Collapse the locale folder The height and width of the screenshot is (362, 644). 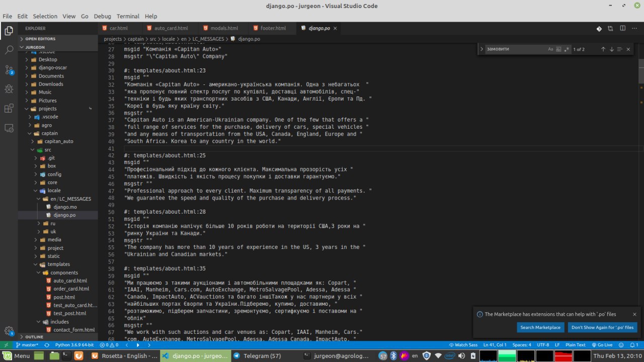pyautogui.click(x=58, y=191)
